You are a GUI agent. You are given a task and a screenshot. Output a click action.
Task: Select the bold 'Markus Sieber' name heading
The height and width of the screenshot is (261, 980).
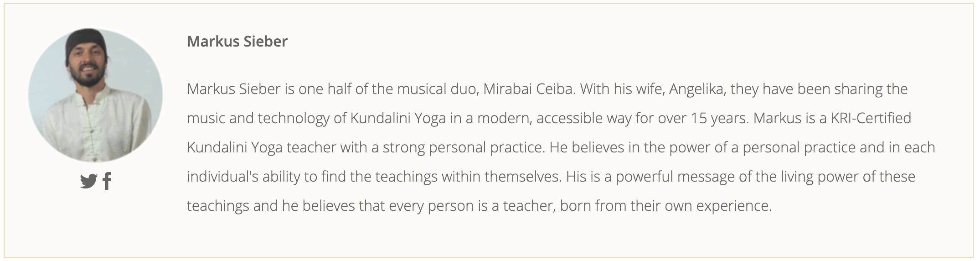pyautogui.click(x=237, y=42)
